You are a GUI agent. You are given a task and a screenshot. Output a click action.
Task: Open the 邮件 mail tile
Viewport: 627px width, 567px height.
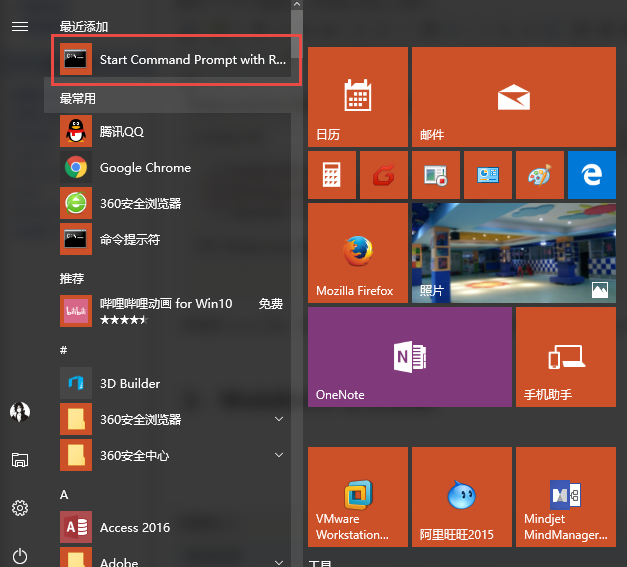tap(514, 97)
